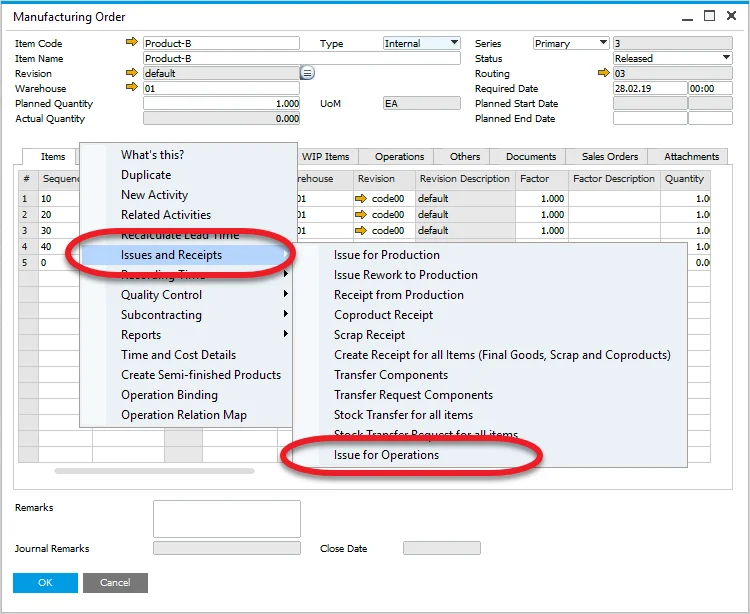Open the Series dropdown showing Primary
This screenshot has width=750, height=614.
click(602, 43)
